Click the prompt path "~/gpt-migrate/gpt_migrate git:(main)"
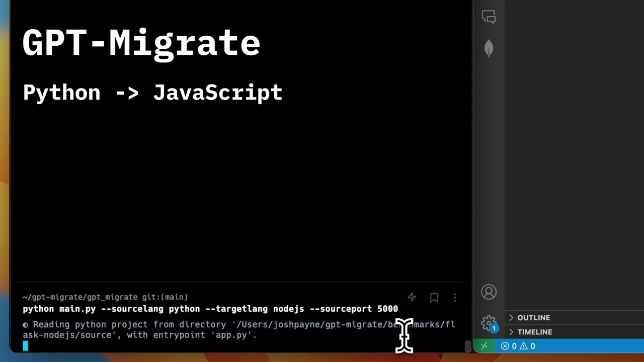The width and height of the screenshot is (644, 362). (105, 297)
